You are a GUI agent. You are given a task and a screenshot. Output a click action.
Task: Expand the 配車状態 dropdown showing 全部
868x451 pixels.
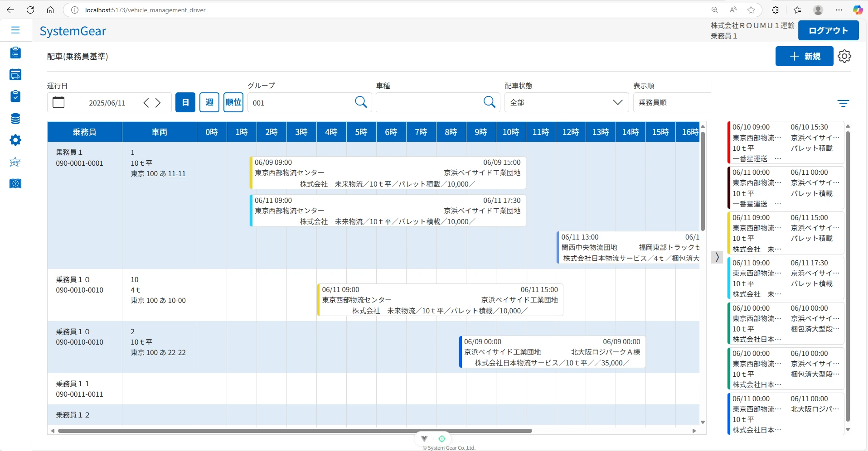[566, 102]
